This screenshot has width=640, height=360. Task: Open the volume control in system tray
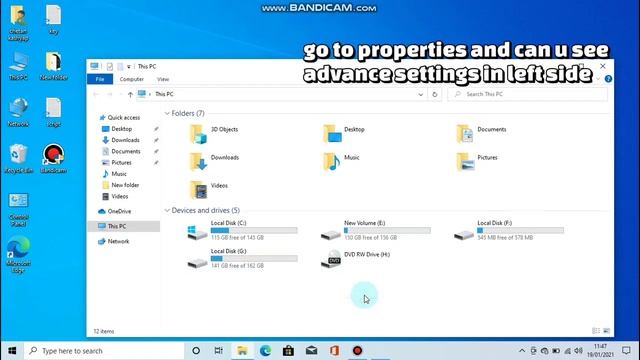click(578, 351)
